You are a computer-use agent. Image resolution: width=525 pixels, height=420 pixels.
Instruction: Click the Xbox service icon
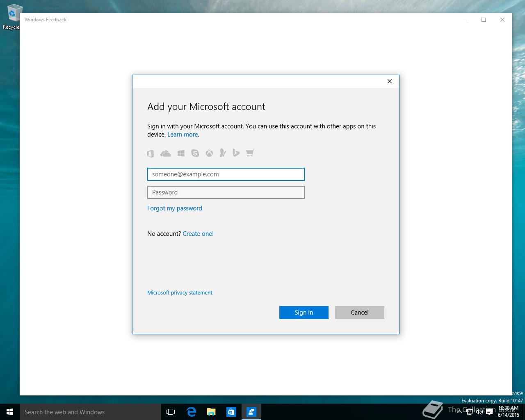click(209, 153)
